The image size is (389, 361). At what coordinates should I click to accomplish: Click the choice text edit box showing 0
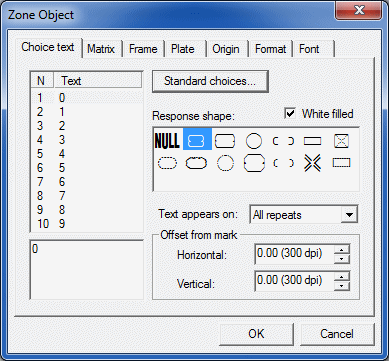86,270
